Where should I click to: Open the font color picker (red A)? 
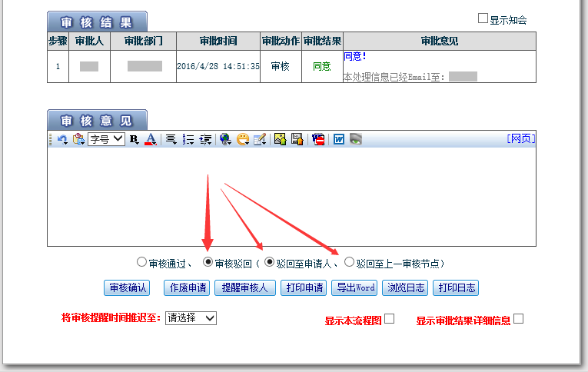pyautogui.click(x=151, y=139)
